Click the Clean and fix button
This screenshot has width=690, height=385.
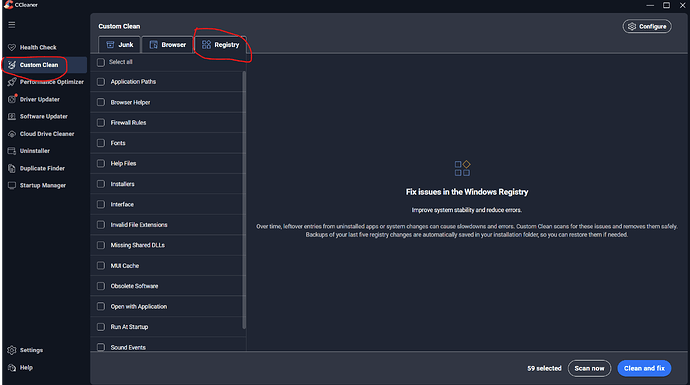pyautogui.click(x=644, y=368)
